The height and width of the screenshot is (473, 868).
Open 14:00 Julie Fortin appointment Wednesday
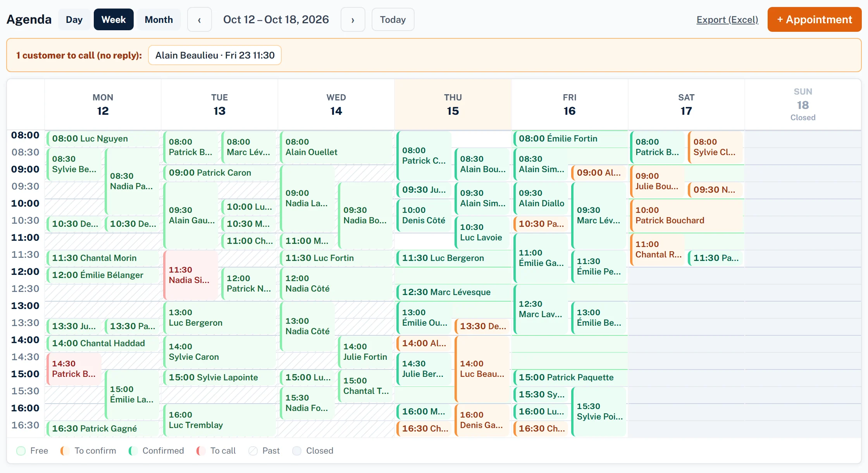coord(365,352)
